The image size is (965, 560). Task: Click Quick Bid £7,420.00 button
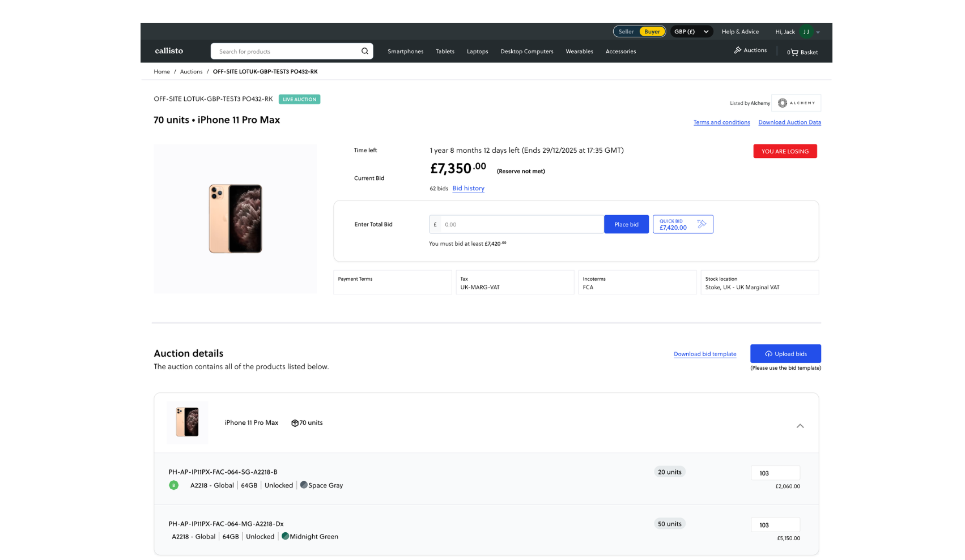683,224
